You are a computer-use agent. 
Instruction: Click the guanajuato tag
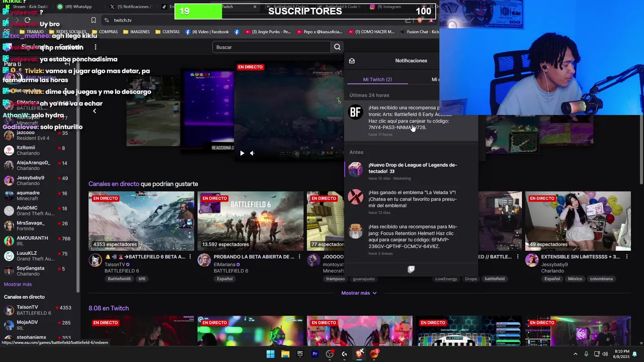pyautogui.click(x=364, y=279)
